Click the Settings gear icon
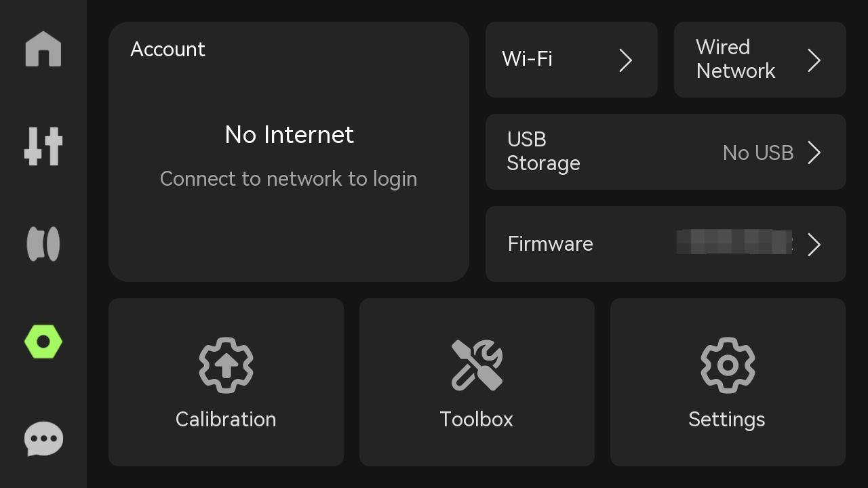 click(728, 365)
